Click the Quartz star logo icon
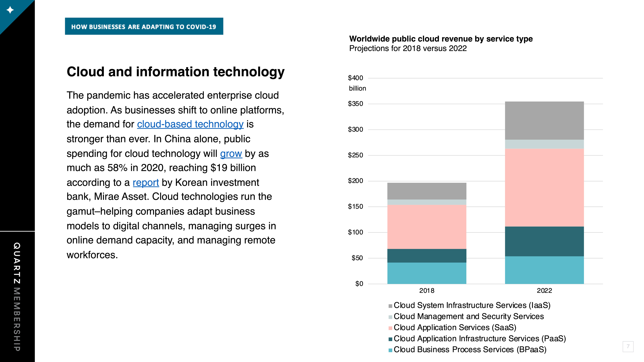The height and width of the screenshot is (362, 644). 10,10
